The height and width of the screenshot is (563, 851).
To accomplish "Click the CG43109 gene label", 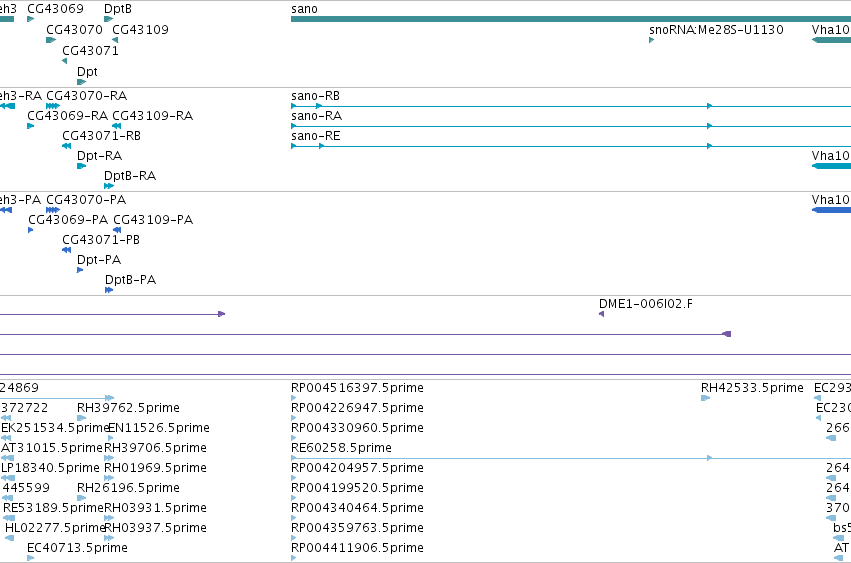I will [x=141, y=29].
